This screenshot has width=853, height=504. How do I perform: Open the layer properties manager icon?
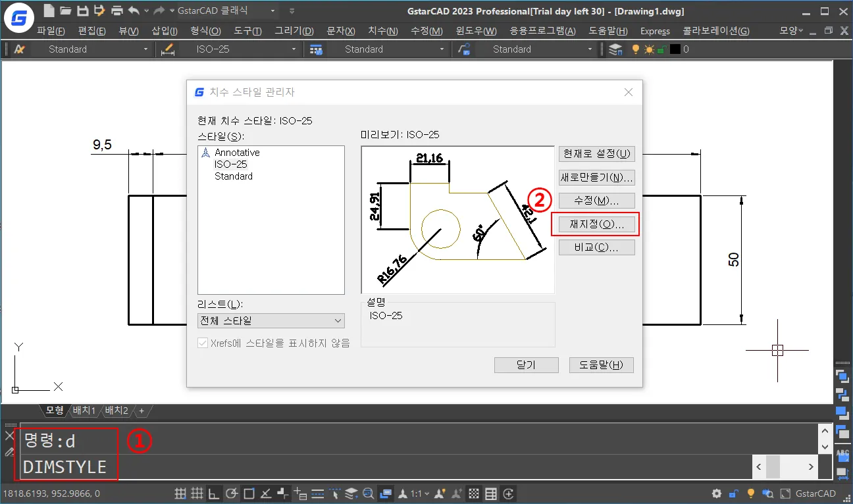click(616, 49)
